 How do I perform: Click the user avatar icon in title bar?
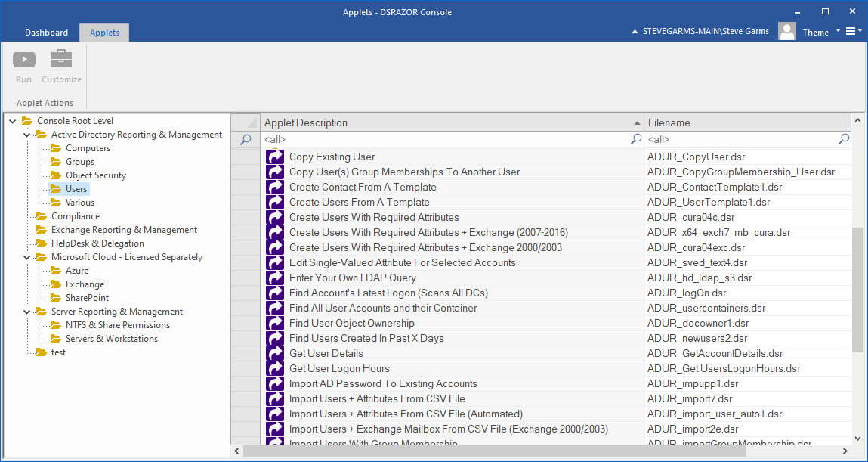(x=787, y=32)
